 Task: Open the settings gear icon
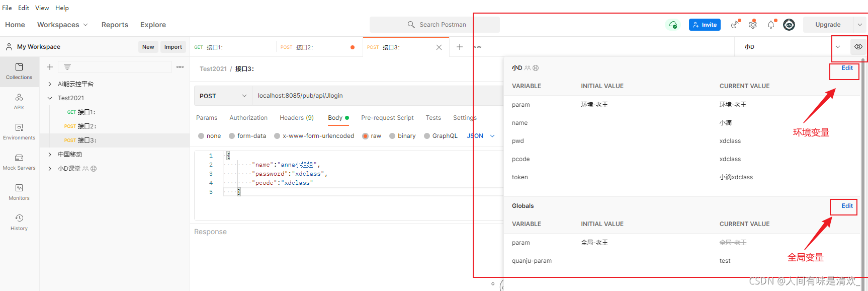coord(753,24)
